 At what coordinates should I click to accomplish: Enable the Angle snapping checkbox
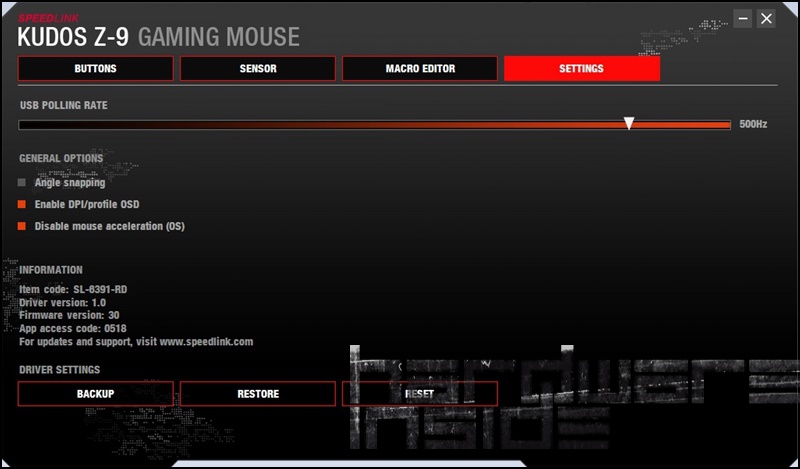tap(22, 183)
